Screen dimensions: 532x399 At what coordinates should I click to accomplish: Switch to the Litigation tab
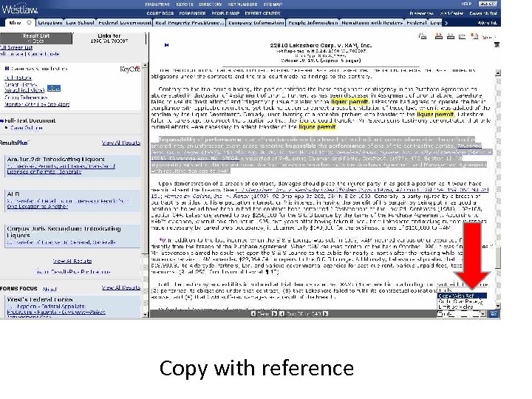click(x=50, y=23)
